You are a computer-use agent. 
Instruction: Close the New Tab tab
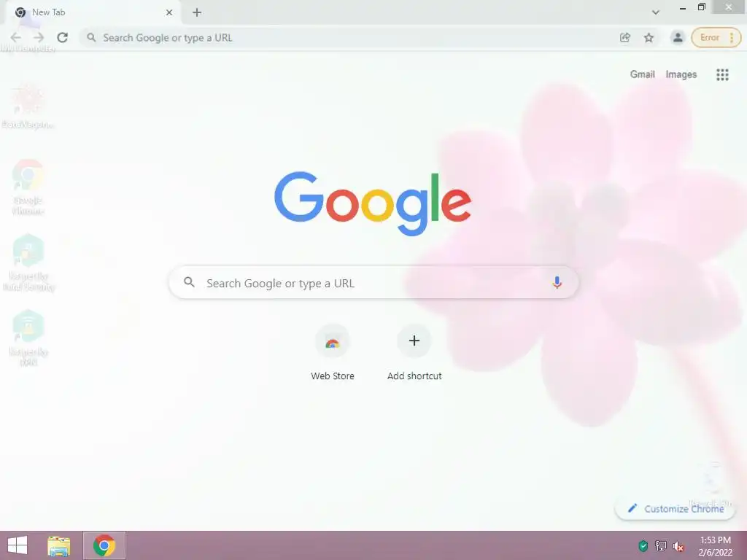point(169,12)
